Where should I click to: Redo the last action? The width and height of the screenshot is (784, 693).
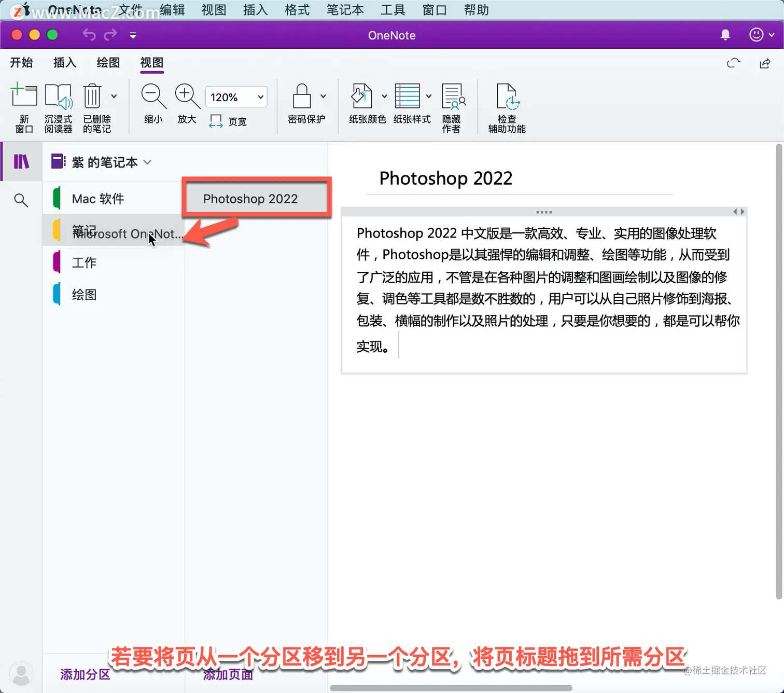[110, 35]
